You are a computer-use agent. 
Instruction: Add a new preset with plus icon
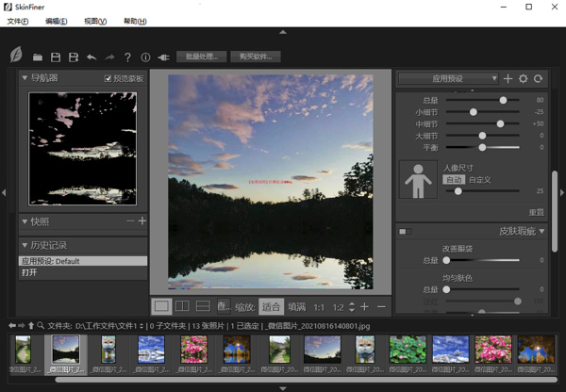[508, 79]
